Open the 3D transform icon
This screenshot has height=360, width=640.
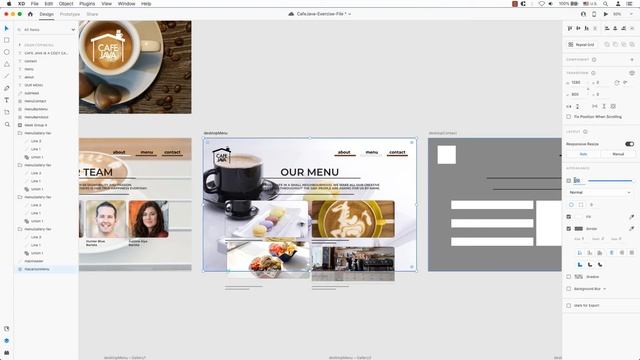pyautogui.click(x=632, y=73)
